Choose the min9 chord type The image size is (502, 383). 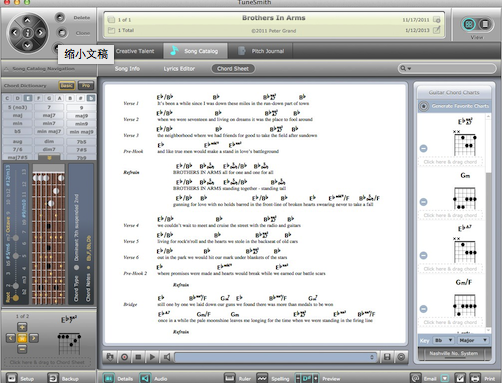point(81,123)
